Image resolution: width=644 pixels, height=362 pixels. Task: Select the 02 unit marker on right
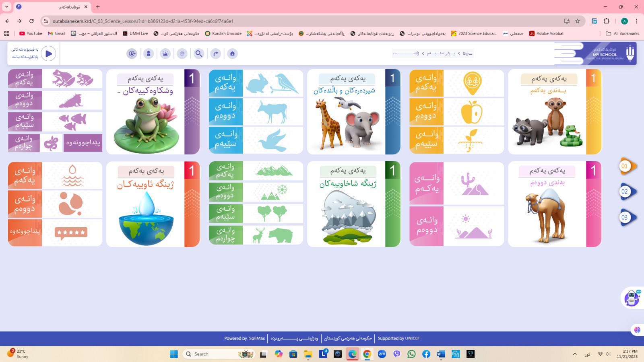625,191
